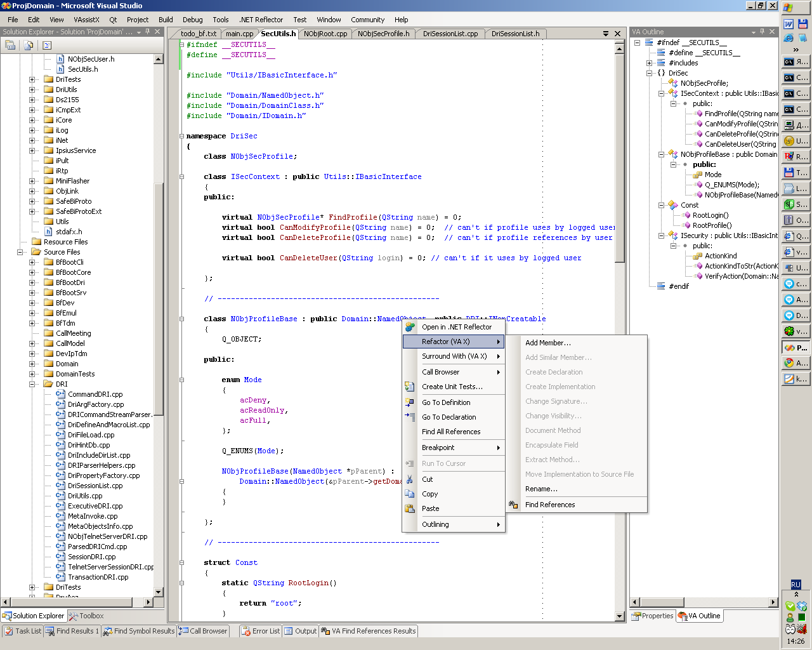Collapse the DRI folder
This screenshot has height=650, width=812.
[32, 384]
